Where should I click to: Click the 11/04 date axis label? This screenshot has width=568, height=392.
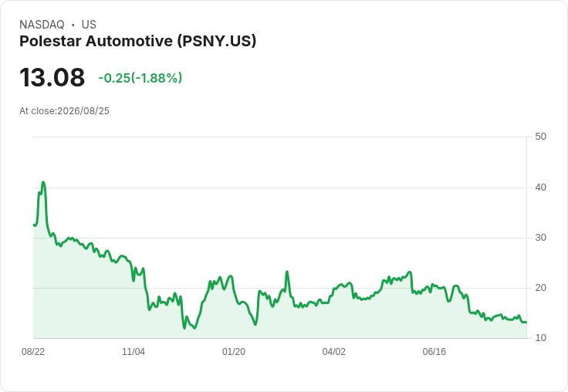click(x=134, y=352)
